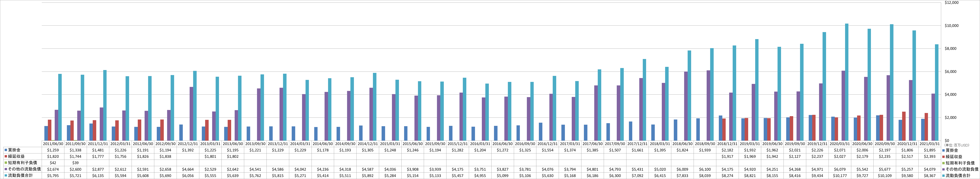This screenshot has width=980, height=179.
Task: Click red 繰延収益 legend swatch in left table
Action: [x=6, y=157]
